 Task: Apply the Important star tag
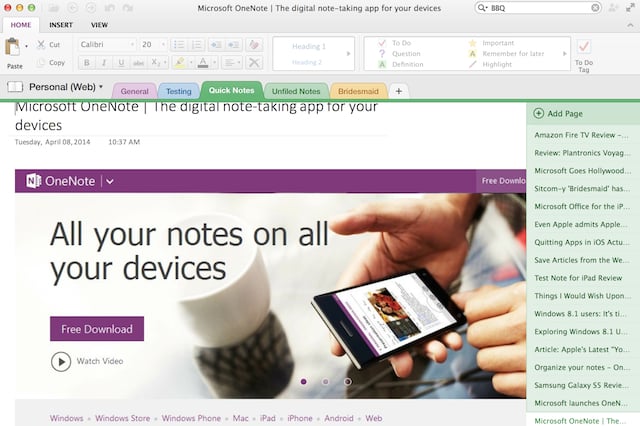click(x=491, y=43)
